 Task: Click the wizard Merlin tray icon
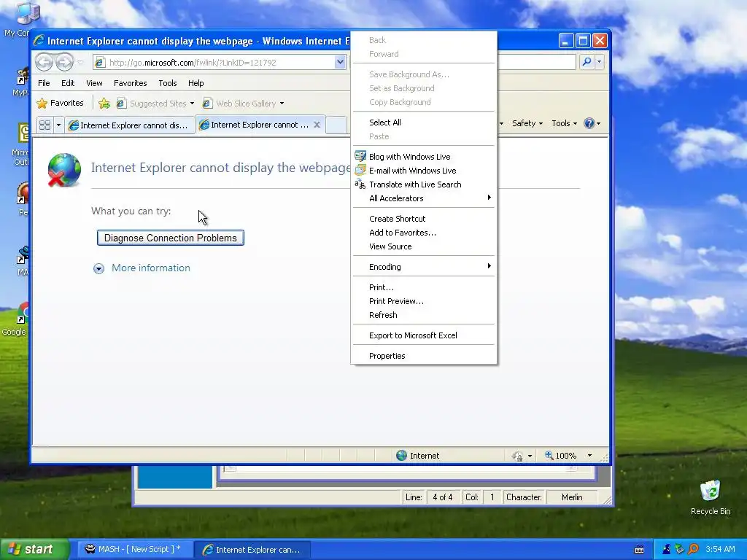(x=666, y=550)
